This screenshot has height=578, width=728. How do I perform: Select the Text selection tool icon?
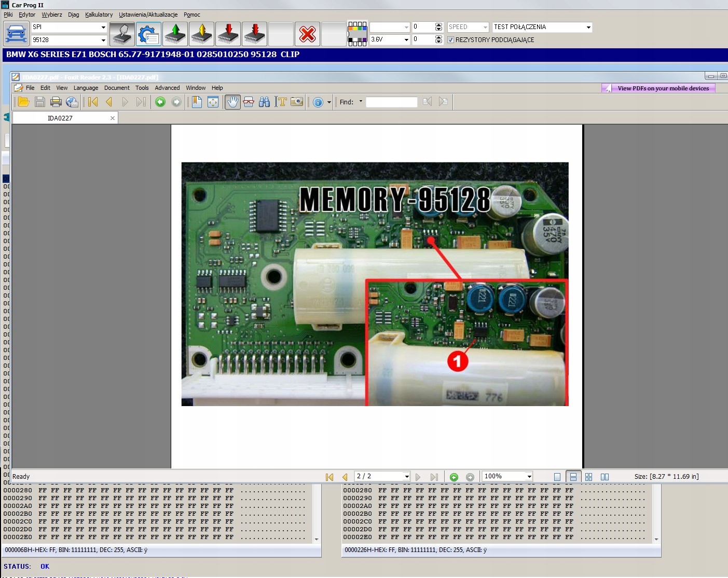tap(281, 102)
